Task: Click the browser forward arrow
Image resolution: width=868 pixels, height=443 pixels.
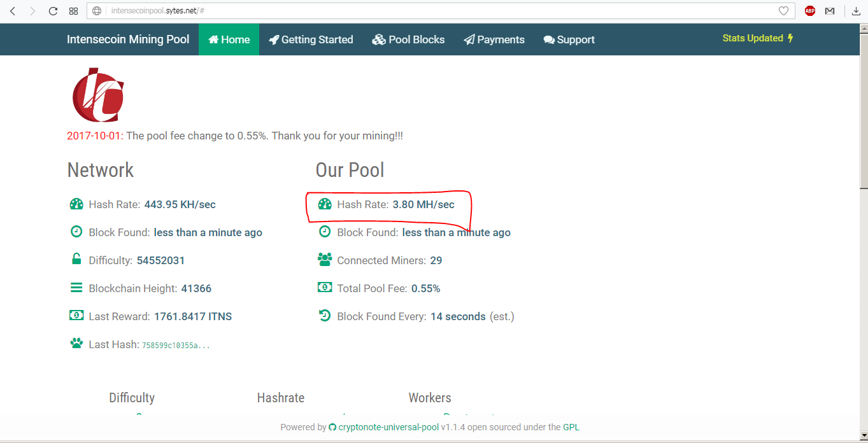Action: pos(32,11)
